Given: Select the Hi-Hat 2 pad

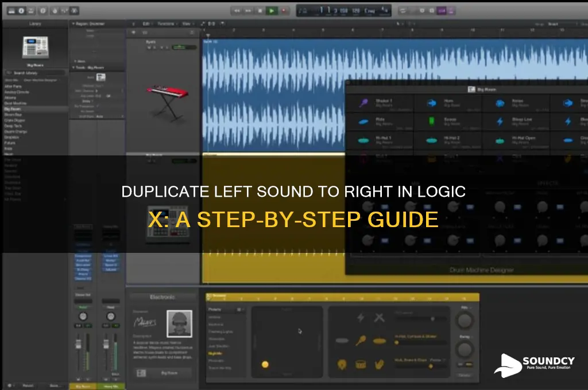Looking at the screenshot, I should coord(448,140).
